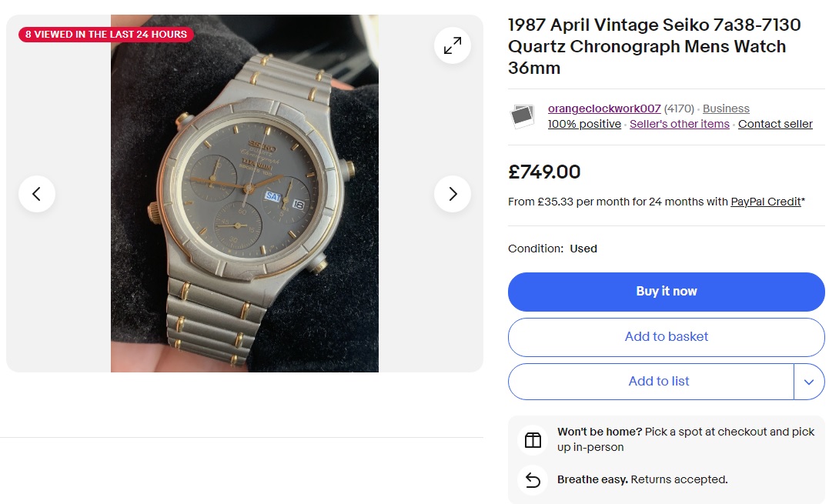The height and width of the screenshot is (504, 839).
Task: Go to the next watch photo
Action: (x=453, y=194)
